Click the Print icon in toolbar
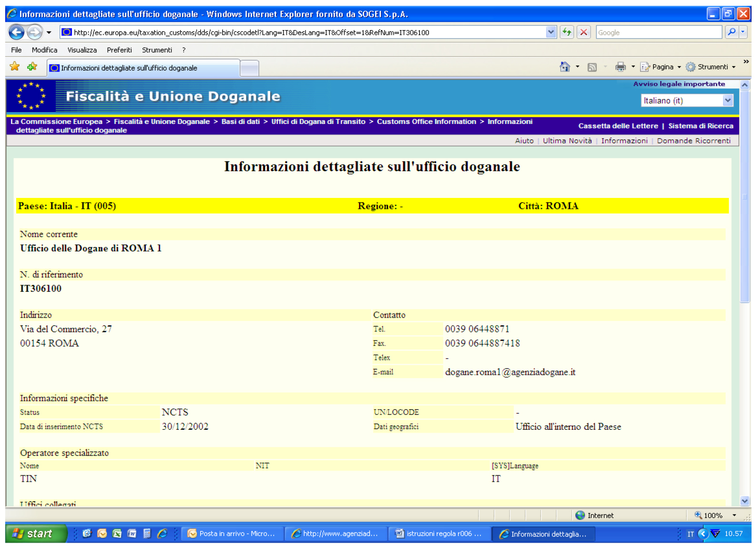 pyautogui.click(x=620, y=67)
